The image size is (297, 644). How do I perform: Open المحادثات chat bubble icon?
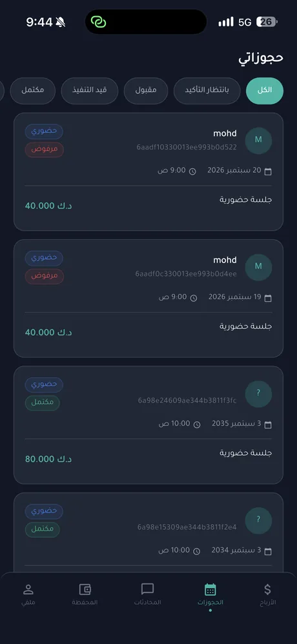point(147,589)
